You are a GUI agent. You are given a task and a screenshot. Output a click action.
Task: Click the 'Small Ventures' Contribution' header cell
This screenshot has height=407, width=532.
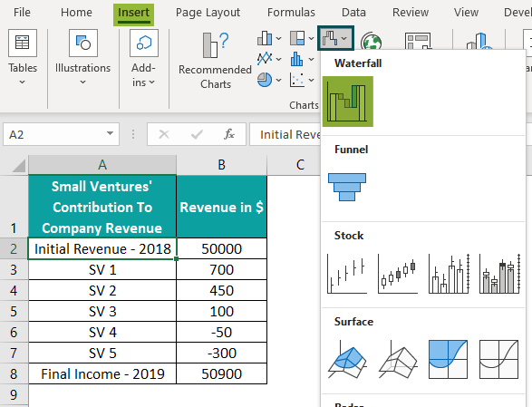pyautogui.click(x=102, y=207)
